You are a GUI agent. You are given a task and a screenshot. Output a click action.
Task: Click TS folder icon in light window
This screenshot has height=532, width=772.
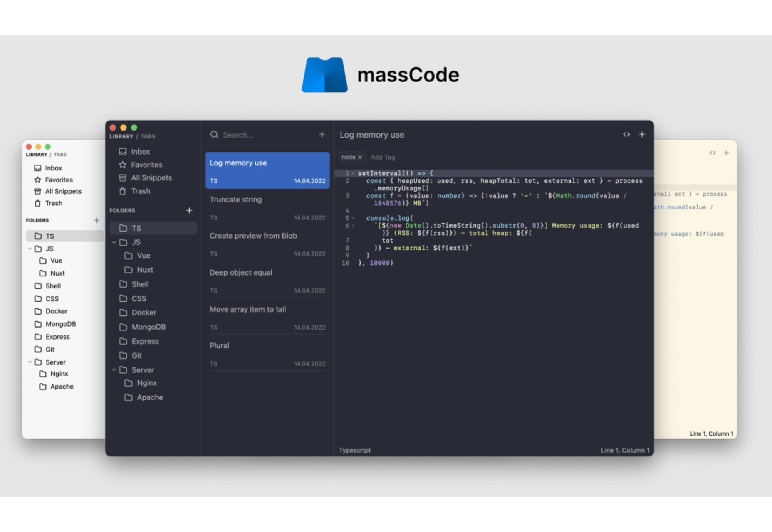point(38,236)
